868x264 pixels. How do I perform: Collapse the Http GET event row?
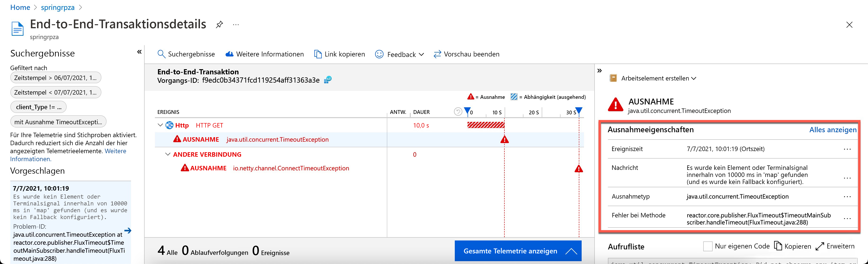[x=160, y=125]
